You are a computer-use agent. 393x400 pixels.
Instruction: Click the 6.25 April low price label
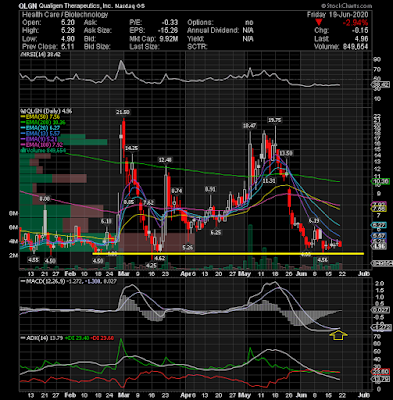(x=216, y=233)
